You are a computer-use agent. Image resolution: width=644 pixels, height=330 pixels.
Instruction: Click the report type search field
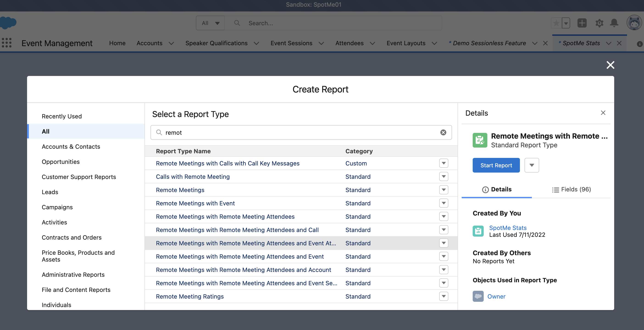pos(301,132)
